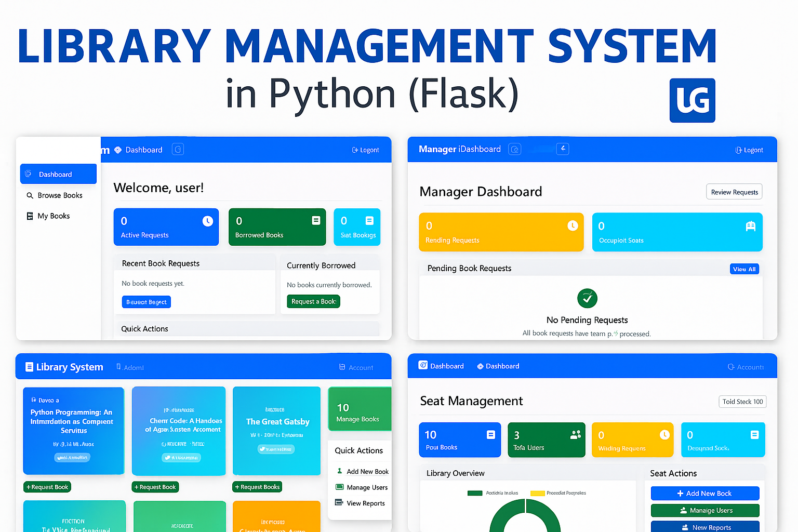The height and width of the screenshot is (532, 798).
Task: Click the green checkmark circle icon
Action: [587, 298]
